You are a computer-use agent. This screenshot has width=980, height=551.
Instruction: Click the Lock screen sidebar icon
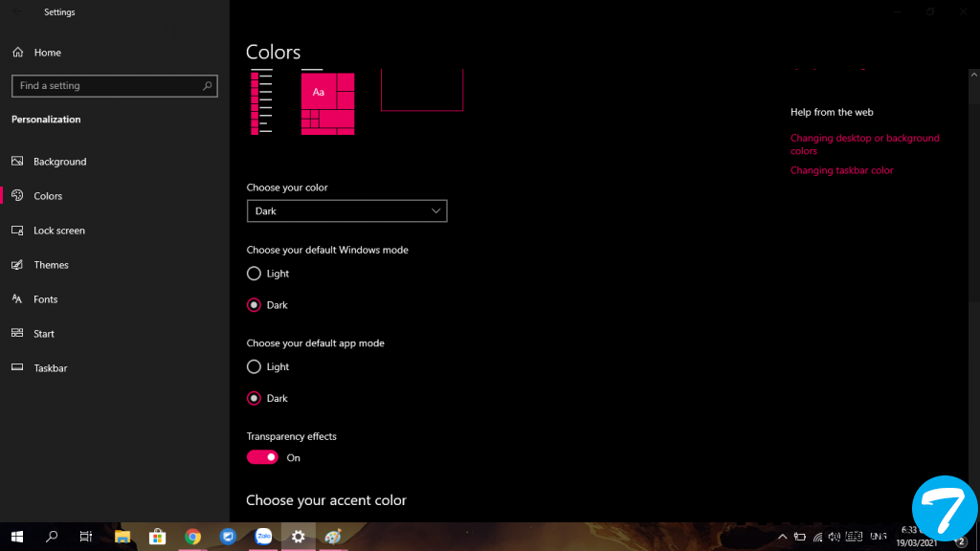(x=17, y=231)
